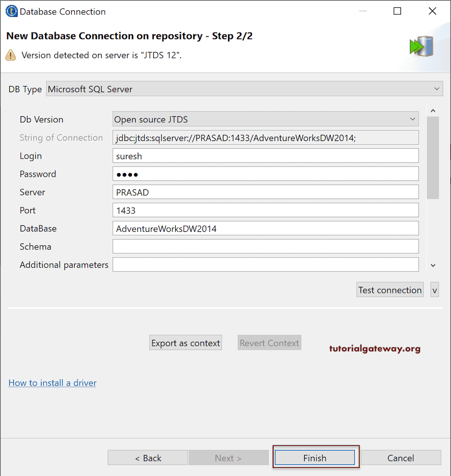Screen dimensions: 451x476
Task: Click the Port field containing 1433
Action: (x=265, y=210)
